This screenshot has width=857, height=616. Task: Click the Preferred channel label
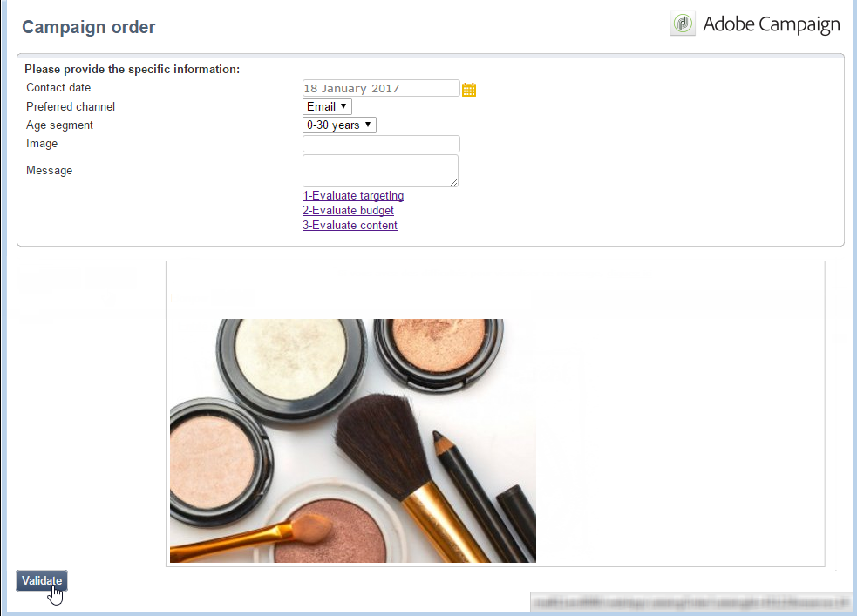(71, 106)
